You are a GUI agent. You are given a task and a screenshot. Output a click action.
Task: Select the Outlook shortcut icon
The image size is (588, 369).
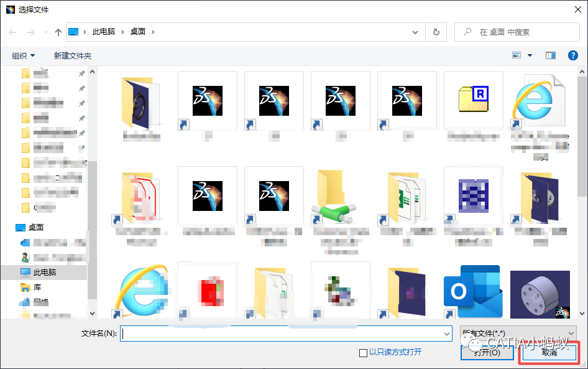pos(474,291)
